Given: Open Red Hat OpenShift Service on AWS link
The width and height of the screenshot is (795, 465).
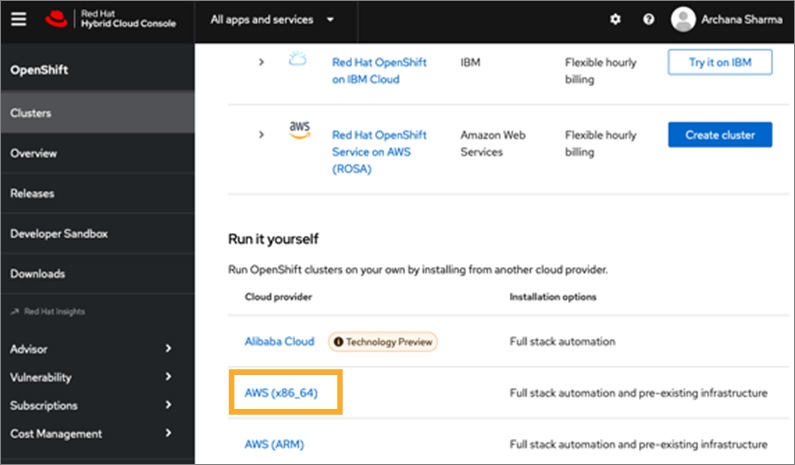Looking at the screenshot, I should click(x=379, y=152).
